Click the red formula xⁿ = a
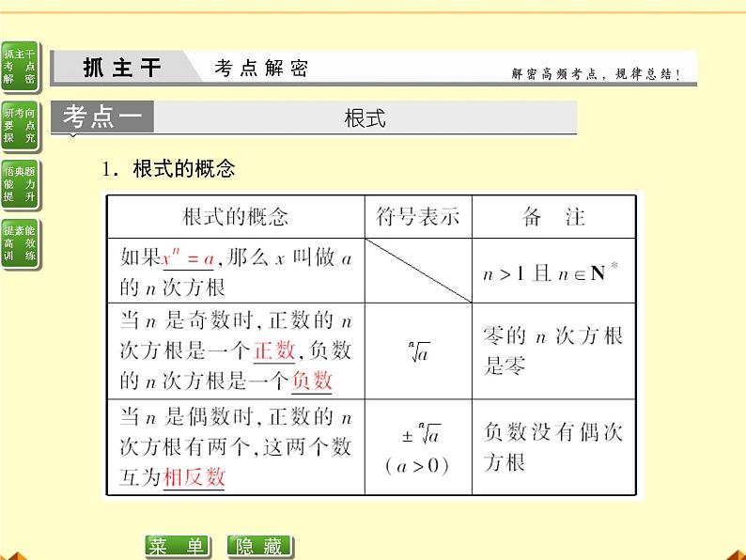 point(188,257)
